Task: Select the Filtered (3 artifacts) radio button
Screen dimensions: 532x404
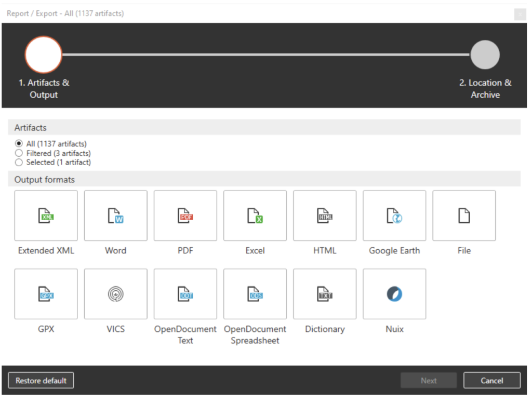Action: coord(19,153)
